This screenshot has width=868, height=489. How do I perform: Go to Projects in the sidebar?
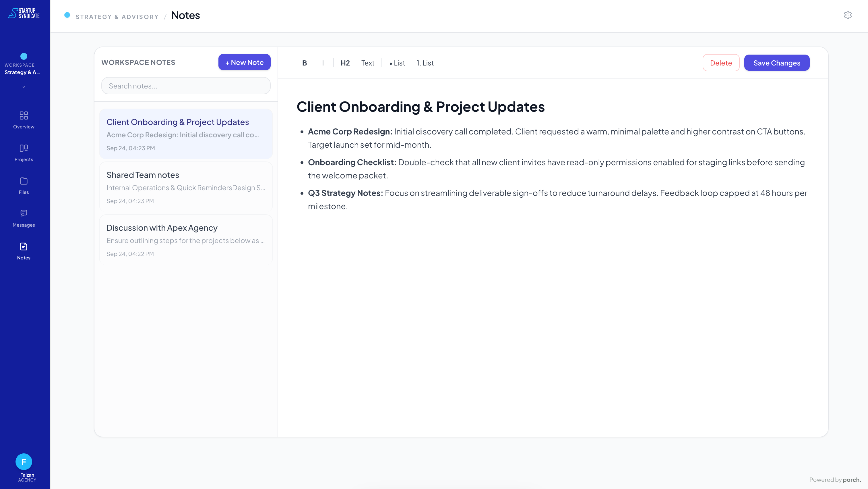[24, 153]
